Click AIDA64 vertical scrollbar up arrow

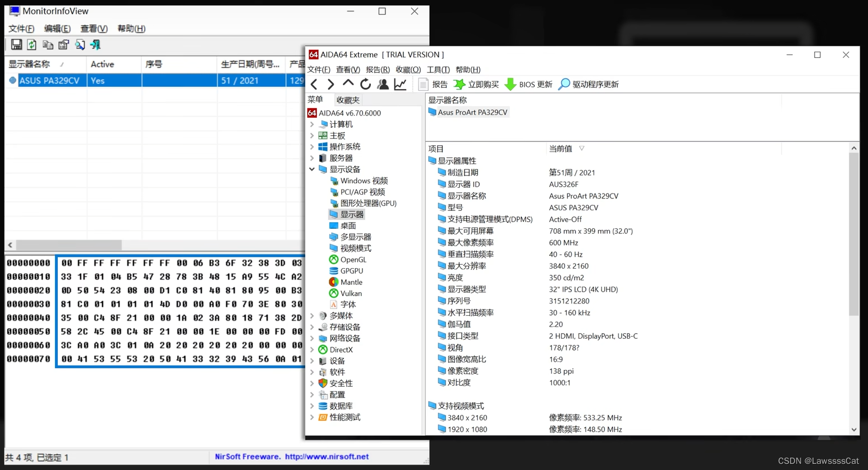pos(854,148)
